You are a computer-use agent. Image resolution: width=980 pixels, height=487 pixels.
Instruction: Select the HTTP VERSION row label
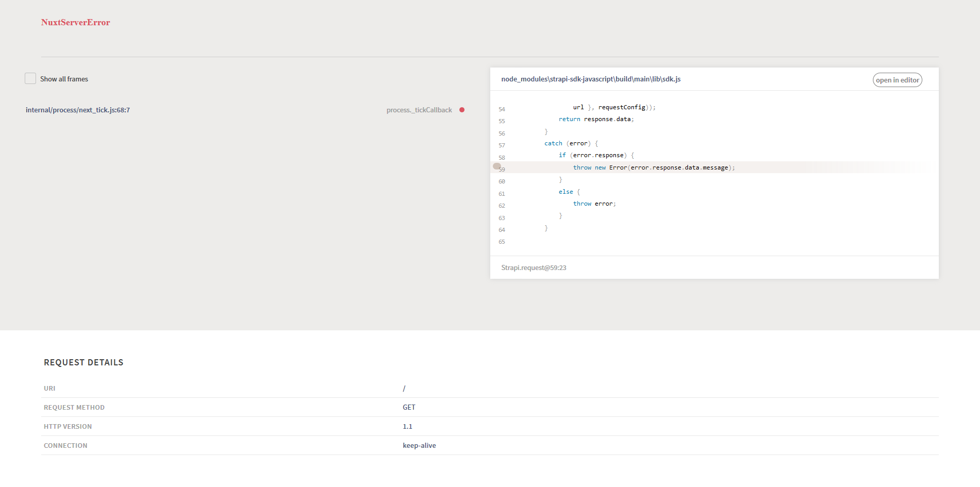point(67,426)
